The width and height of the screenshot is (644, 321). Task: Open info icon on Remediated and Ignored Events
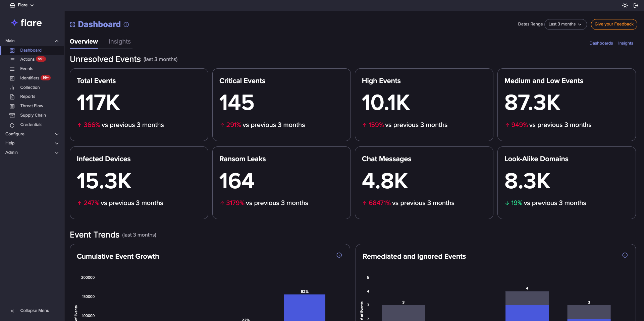point(625,255)
